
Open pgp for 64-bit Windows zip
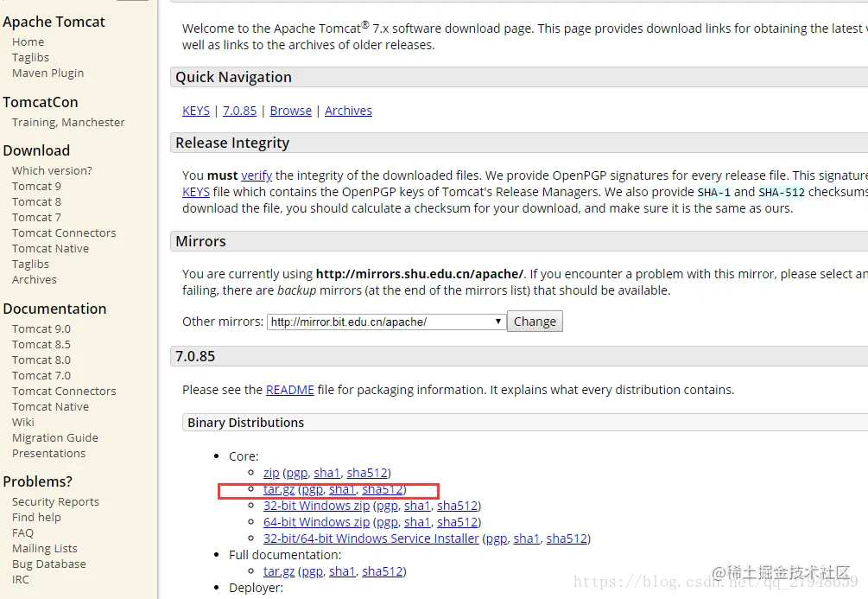click(388, 523)
